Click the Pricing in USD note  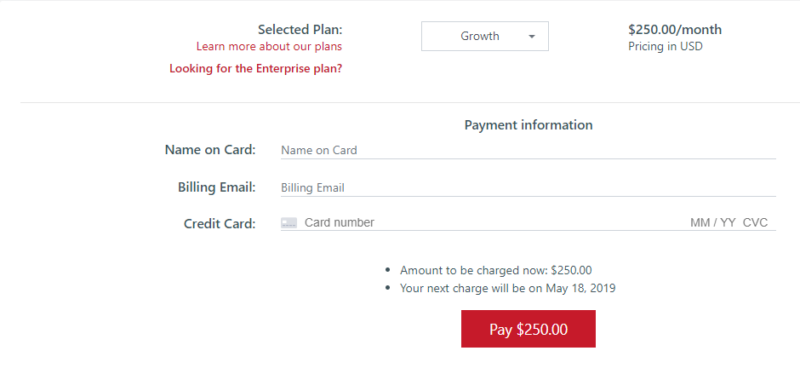pos(665,46)
